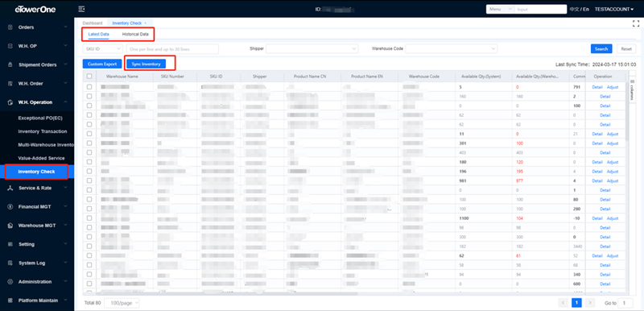Check the row with Available Qty 403
644x311 pixels.
tap(89, 153)
